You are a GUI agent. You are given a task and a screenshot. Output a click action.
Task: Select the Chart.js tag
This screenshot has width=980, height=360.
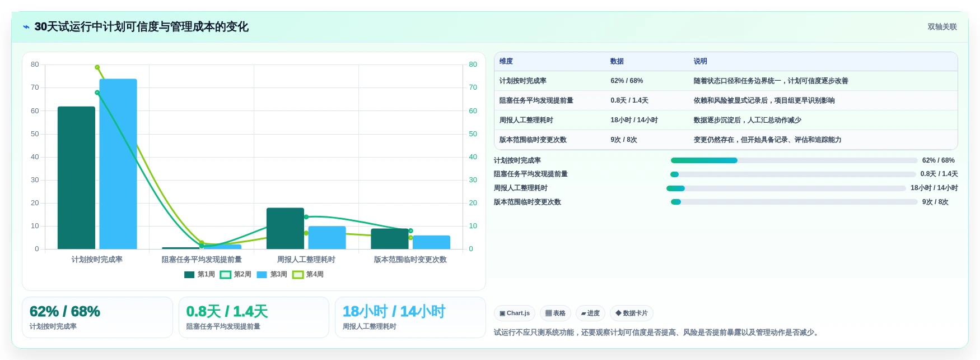515,313
